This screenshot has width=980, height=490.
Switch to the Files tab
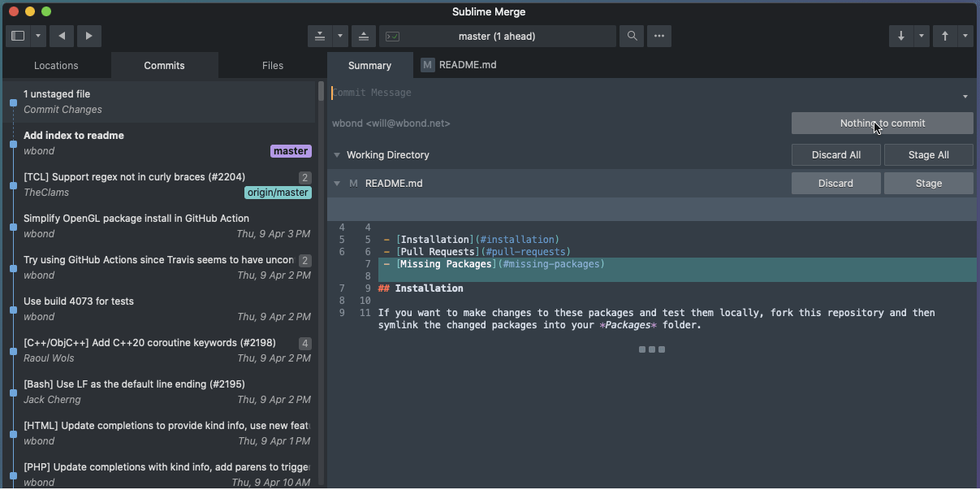(272, 65)
